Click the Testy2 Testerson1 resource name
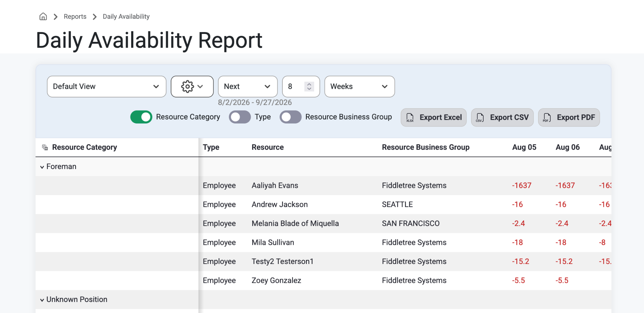The height and width of the screenshot is (313, 644). 282,261
